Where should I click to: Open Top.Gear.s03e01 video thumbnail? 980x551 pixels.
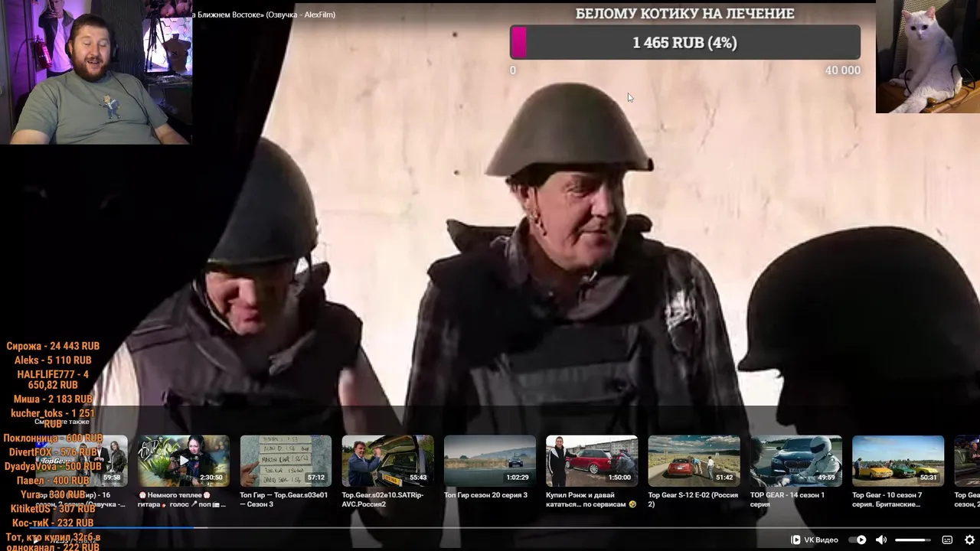286,461
